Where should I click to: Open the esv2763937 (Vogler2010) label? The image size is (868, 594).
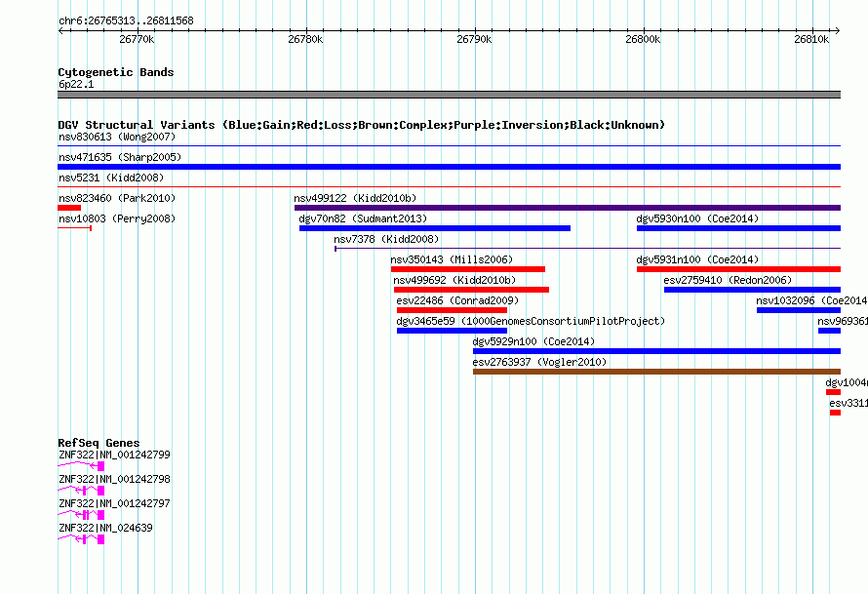click(x=539, y=362)
